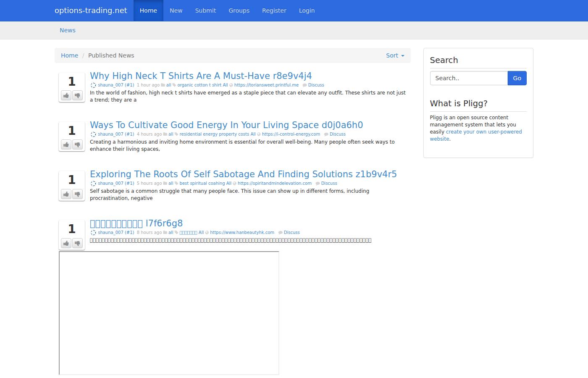Open the Ways To Cultivate Good Energy headline
This screenshot has height=378, width=588.
pyautogui.click(x=226, y=125)
